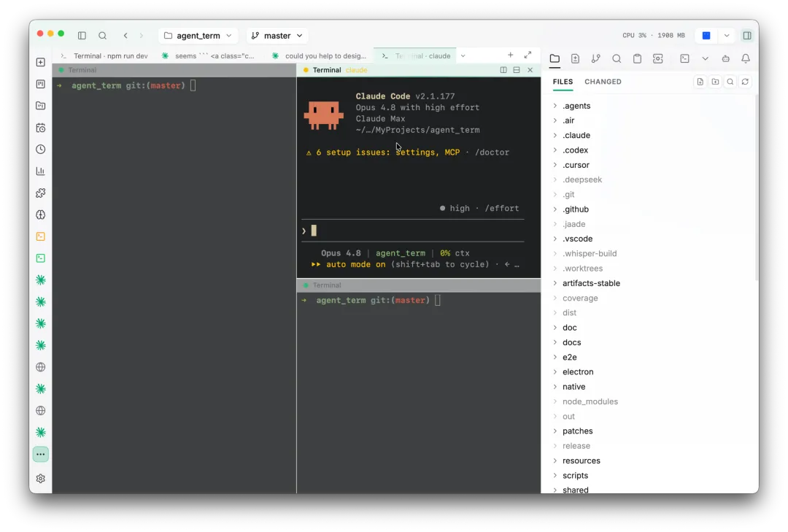Open the statistics bar chart icon
This screenshot has height=532, width=788.
[41, 171]
